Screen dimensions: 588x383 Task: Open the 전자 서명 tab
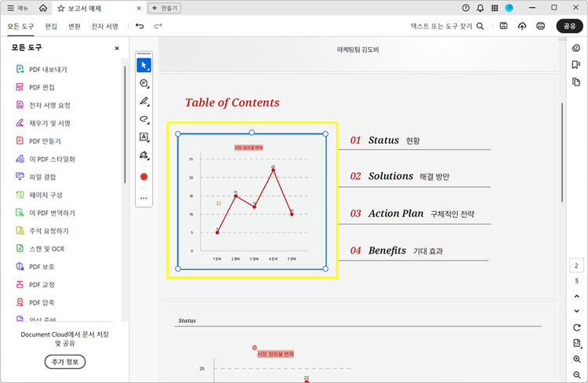(105, 26)
